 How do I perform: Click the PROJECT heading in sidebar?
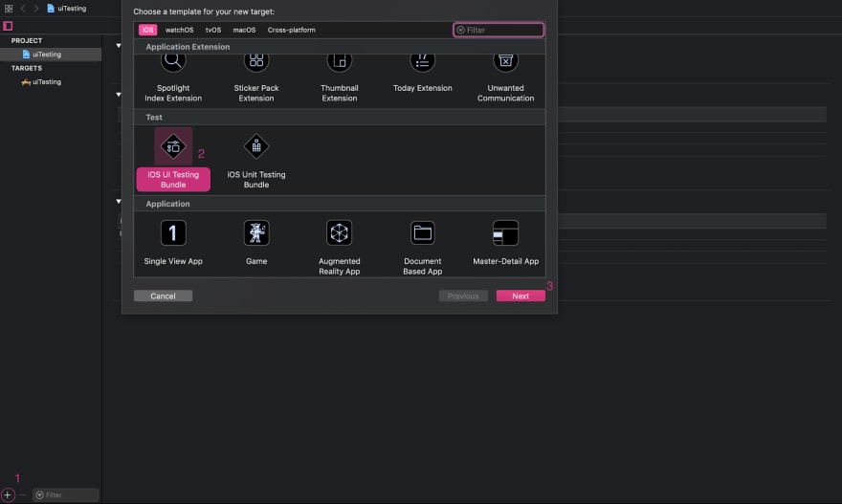tap(27, 41)
